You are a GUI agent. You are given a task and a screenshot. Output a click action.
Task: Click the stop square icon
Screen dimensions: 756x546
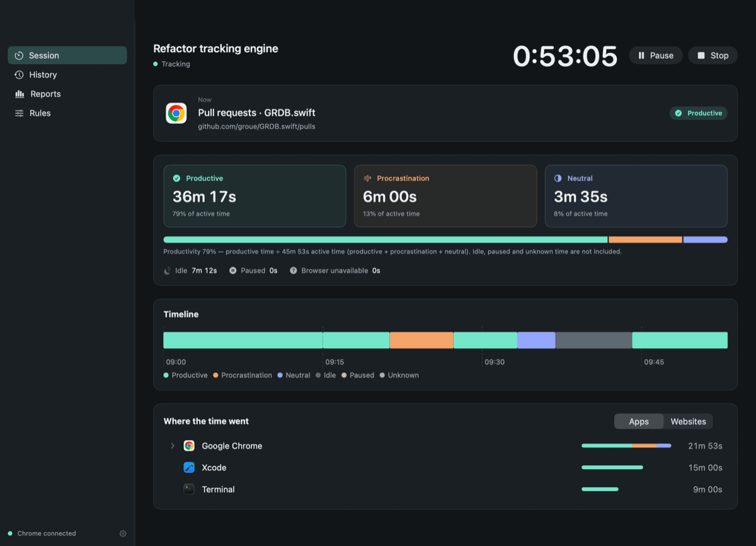(701, 55)
